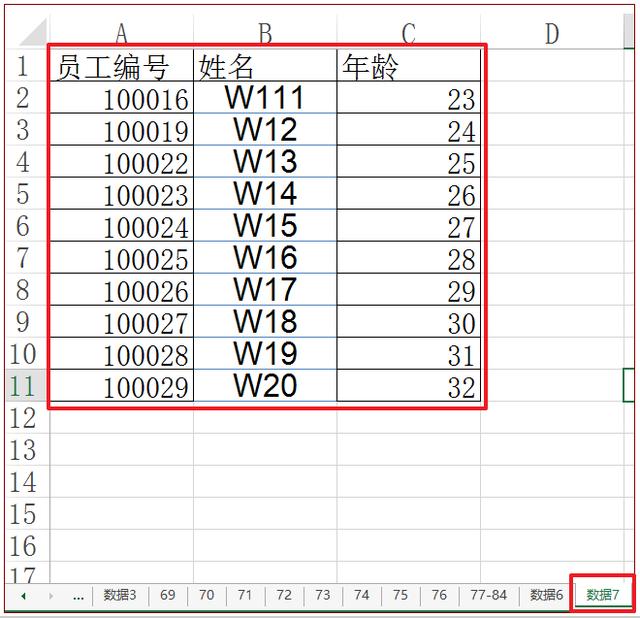640x618 pixels.
Task: Open sheet tab 76
Action: point(439,595)
